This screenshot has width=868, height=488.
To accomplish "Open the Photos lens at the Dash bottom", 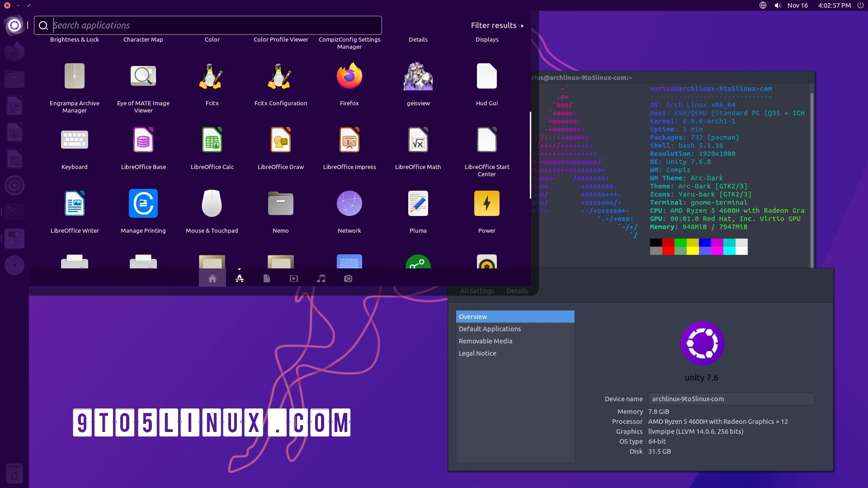I will [348, 278].
